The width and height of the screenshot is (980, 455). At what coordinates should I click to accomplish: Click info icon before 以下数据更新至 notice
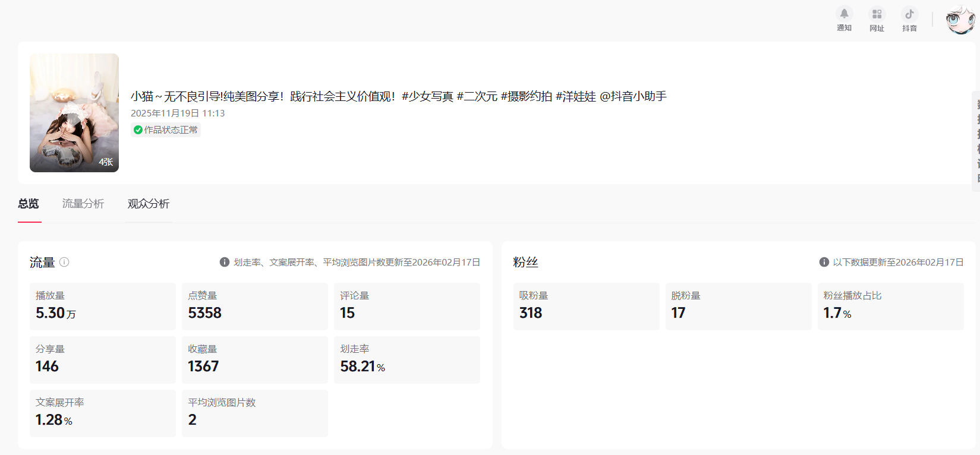pyautogui.click(x=824, y=262)
